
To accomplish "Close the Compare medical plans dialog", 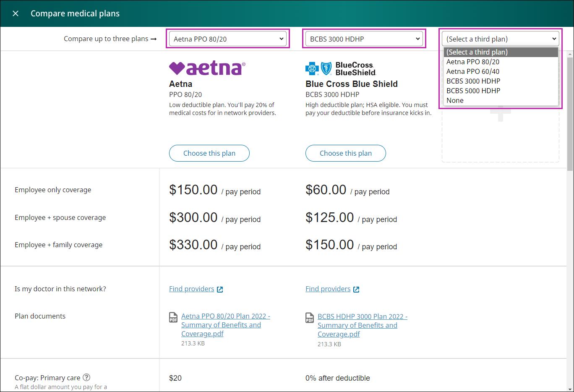I will click(x=16, y=13).
